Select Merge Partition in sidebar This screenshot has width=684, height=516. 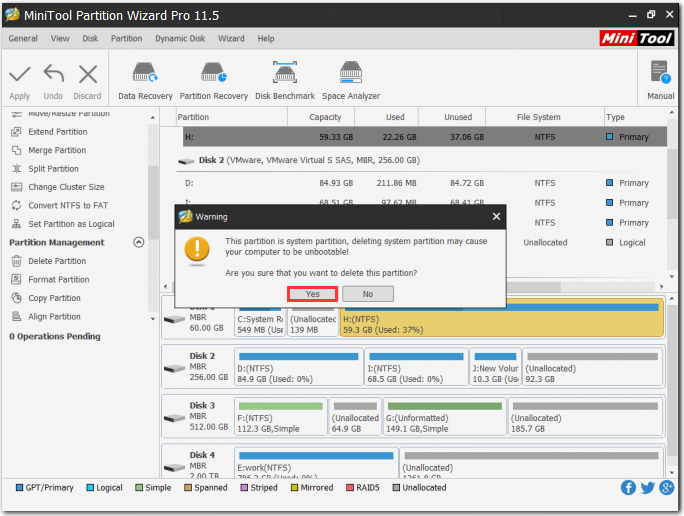coord(57,150)
